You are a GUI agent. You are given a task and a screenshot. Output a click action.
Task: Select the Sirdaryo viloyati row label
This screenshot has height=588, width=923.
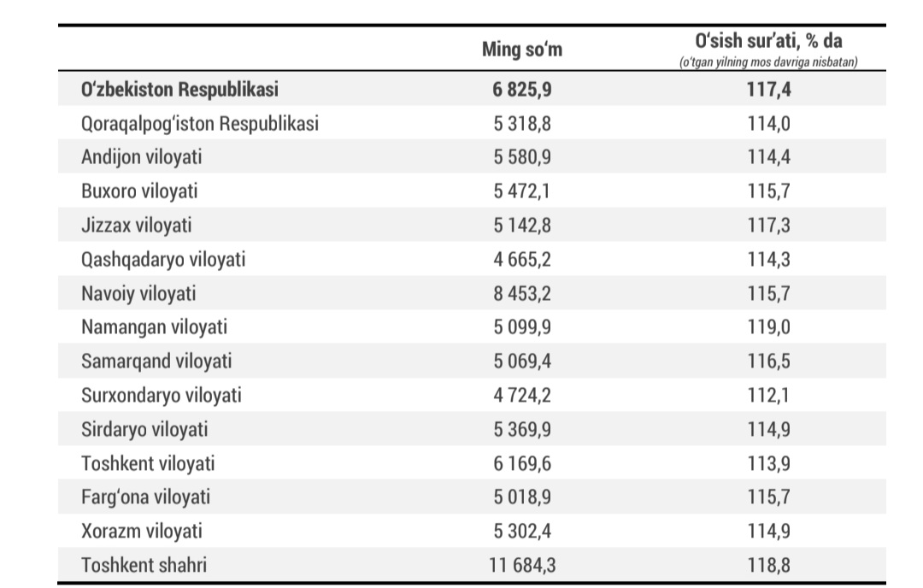click(144, 429)
